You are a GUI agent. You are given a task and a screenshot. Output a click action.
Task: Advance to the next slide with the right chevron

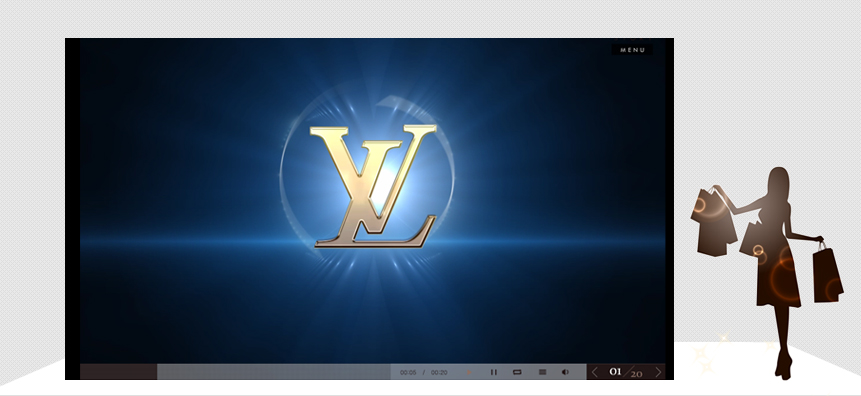(x=658, y=372)
